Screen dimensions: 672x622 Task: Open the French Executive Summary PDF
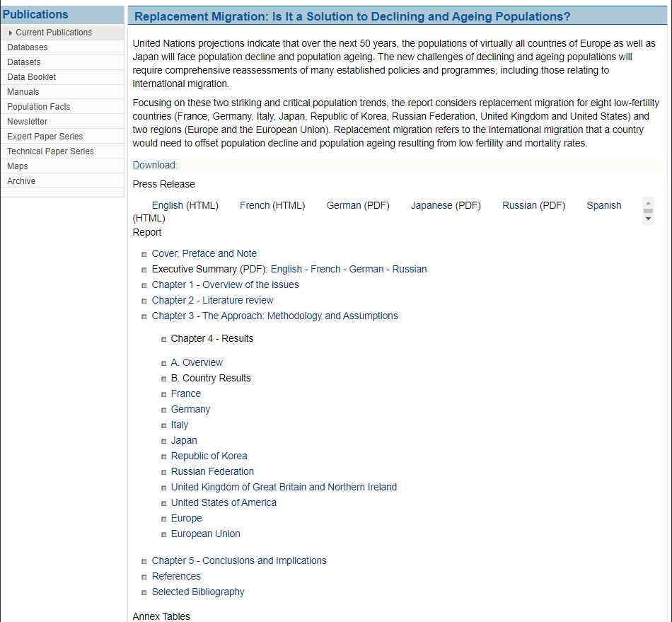(x=325, y=269)
